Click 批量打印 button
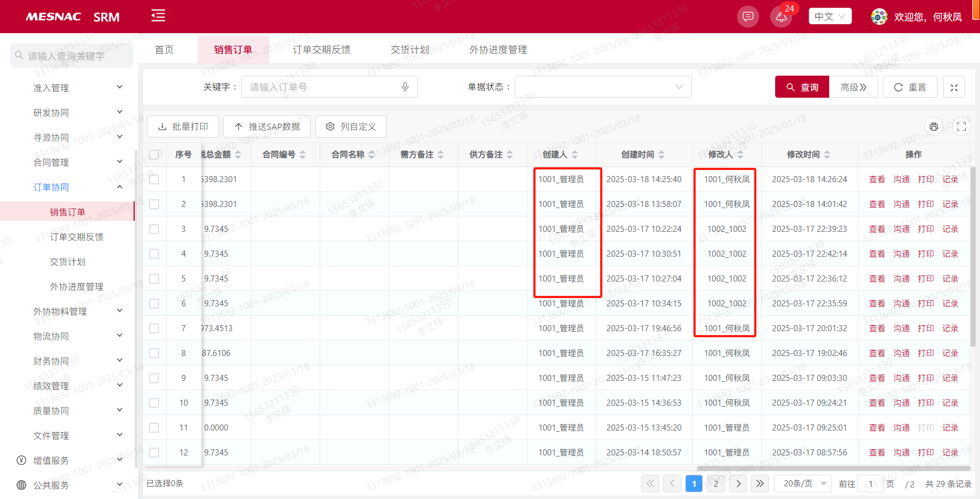The width and height of the screenshot is (980, 499). tap(183, 126)
